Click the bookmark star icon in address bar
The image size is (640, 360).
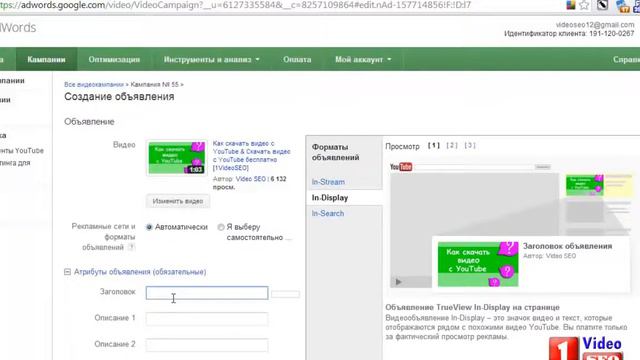tap(584, 5)
